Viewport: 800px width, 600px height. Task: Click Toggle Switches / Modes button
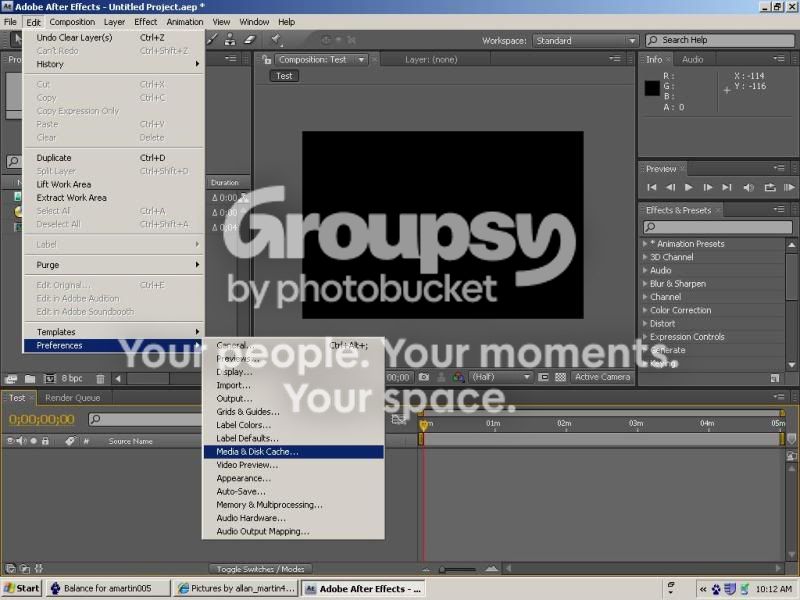click(261, 569)
